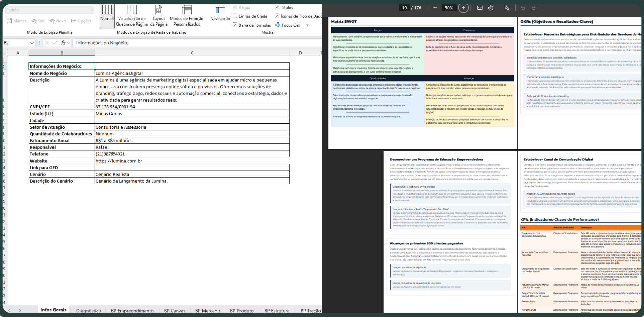The height and width of the screenshot is (317, 644).
Task: Switch to Visualização da Quebra de Página view
Action: coord(132,15)
